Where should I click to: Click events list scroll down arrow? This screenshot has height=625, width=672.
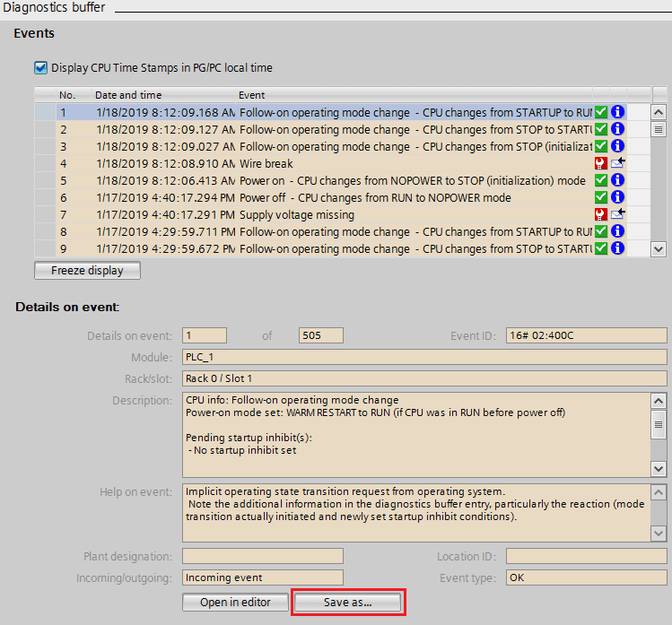(x=659, y=249)
